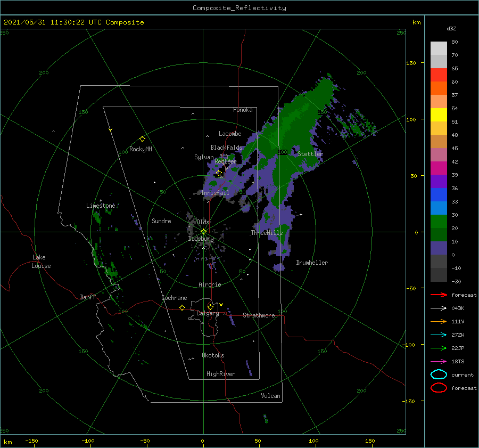
Task: Click the Calgary label
Action: [x=208, y=313]
